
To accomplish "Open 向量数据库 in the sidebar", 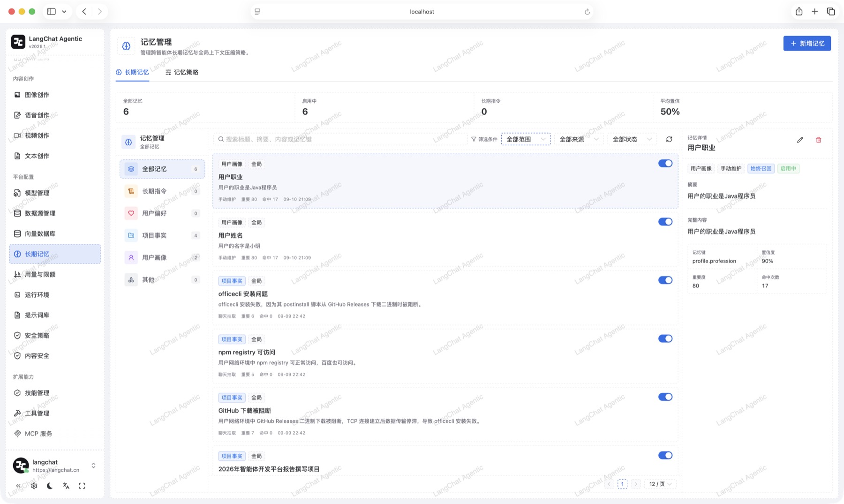I will (x=55, y=233).
